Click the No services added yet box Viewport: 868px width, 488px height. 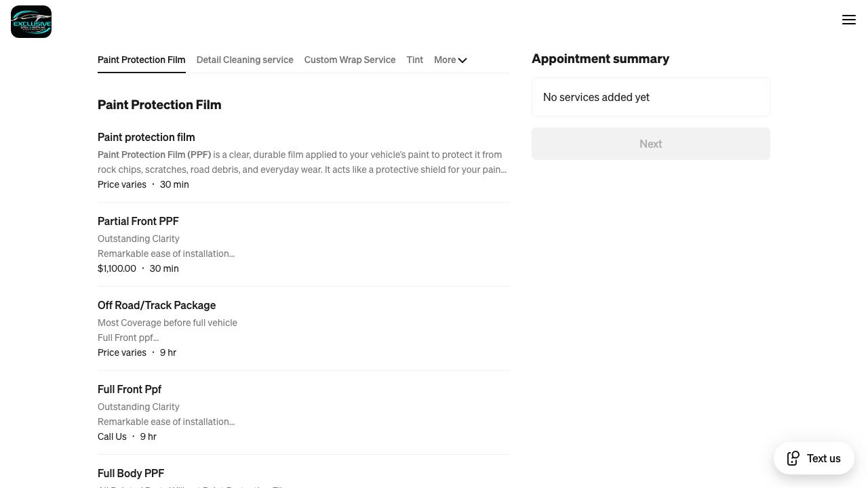[650, 97]
